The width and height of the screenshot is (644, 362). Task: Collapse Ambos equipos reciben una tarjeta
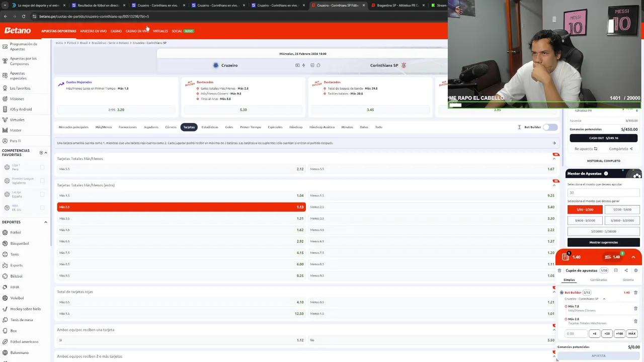point(554,330)
